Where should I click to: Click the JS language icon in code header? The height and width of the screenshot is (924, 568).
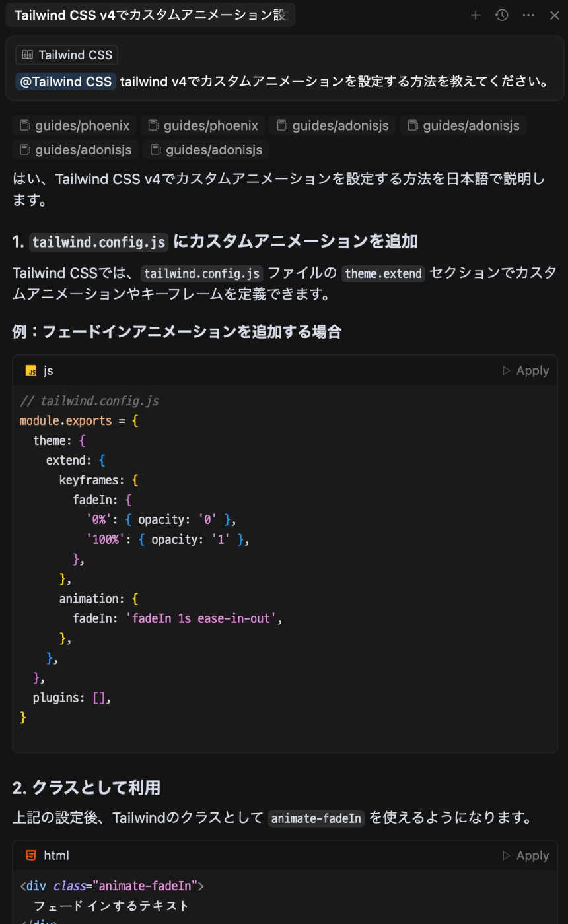coord(31,371)
